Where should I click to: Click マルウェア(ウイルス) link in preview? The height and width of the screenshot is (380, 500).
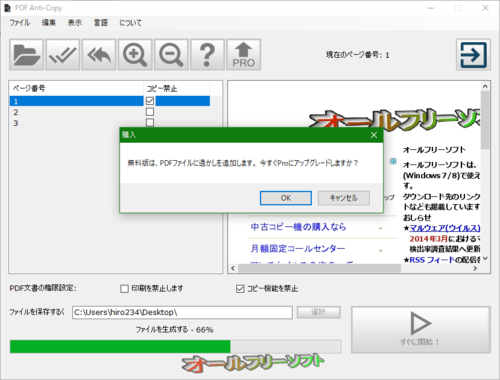(445, 228)
